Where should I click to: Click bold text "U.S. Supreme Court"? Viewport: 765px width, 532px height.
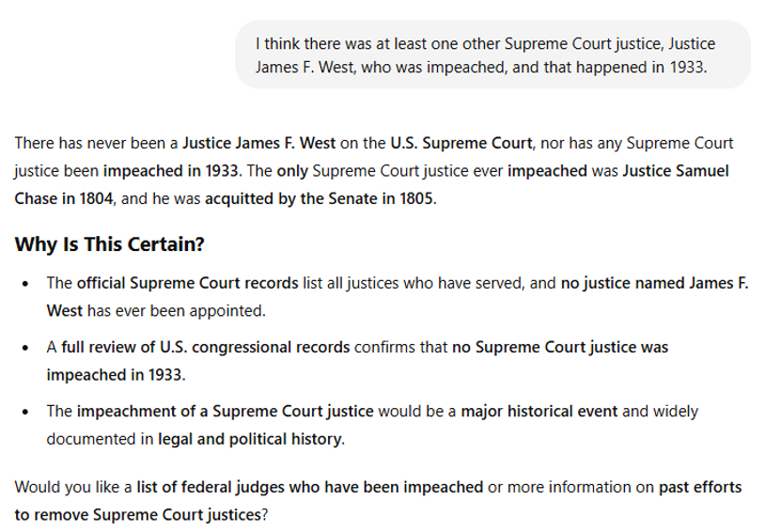click(461, 143)
